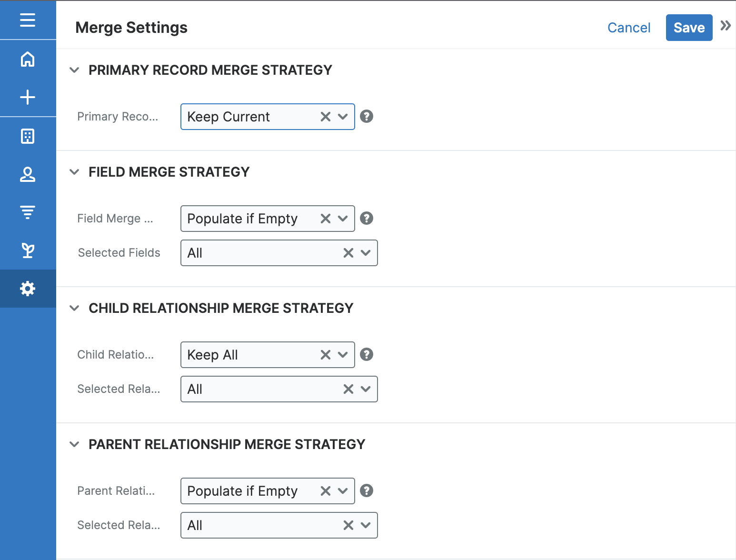Collapse the Primary Record Merge Strategy section
736x560 pixels.
(x=74, y=70)
